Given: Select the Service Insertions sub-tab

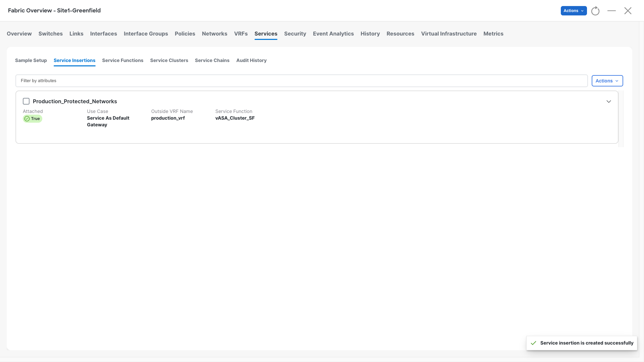Looking at the screenshot, I should pyautogui.click(x=74, y=60).
